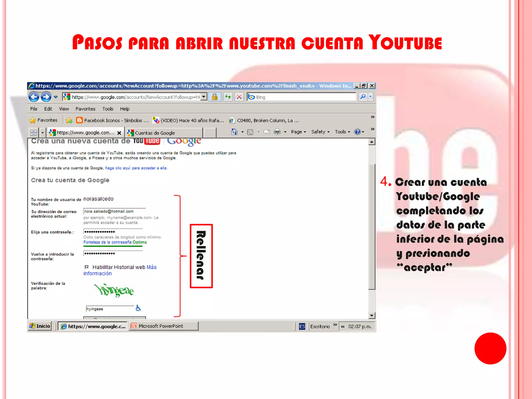Close the https://www.google.com tab
The image size is (532, 399).
pyautogui.click(x=119, y=133)
